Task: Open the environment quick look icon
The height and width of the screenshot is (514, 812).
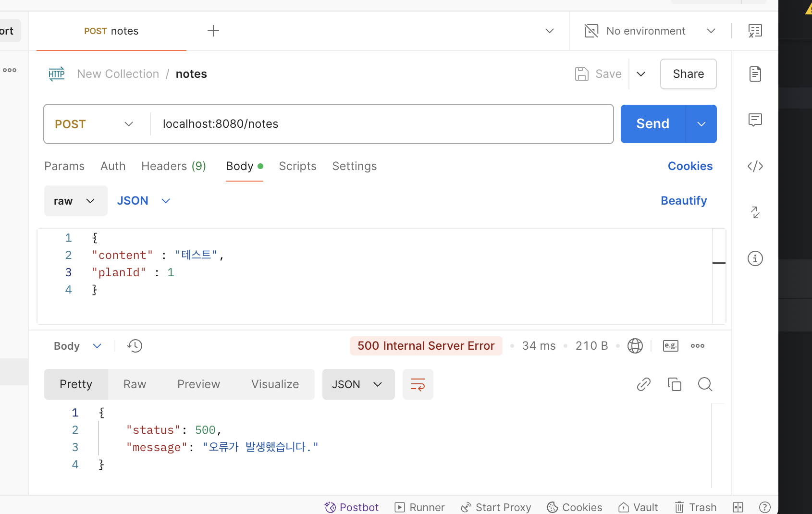Action: click(755, 31)
